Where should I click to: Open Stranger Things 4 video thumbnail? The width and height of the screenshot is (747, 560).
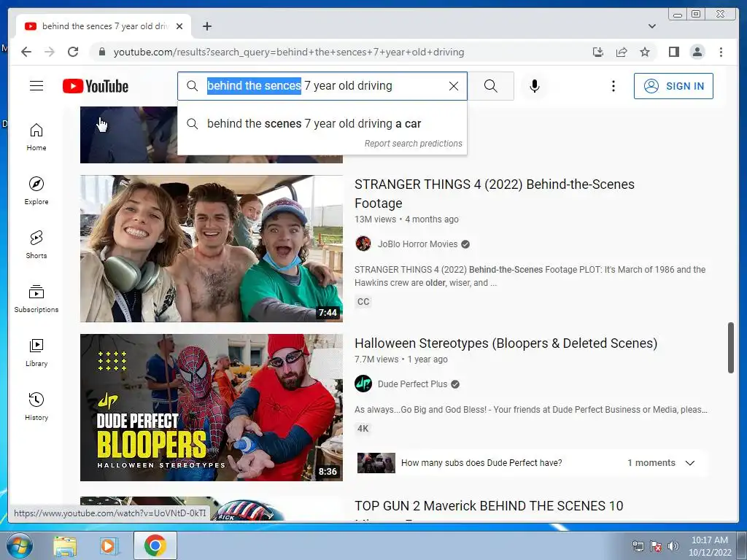coord(211,249)
